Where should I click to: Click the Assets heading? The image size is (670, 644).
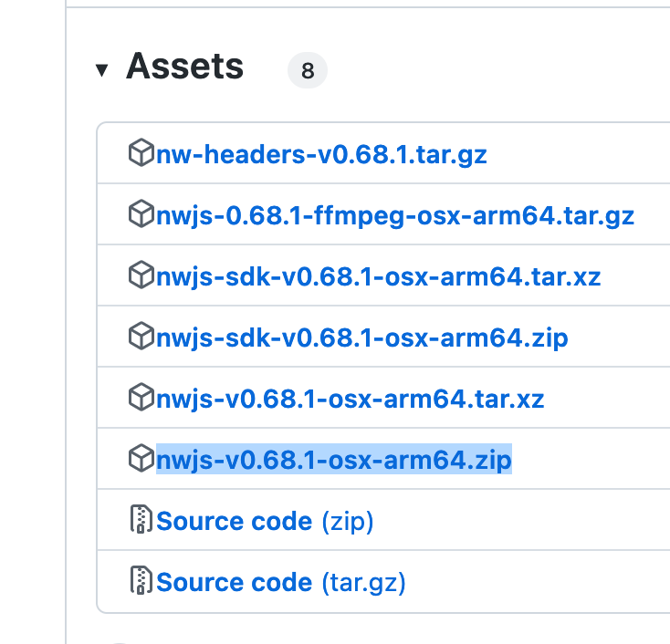pyautogui.click(x=184, y=67)
